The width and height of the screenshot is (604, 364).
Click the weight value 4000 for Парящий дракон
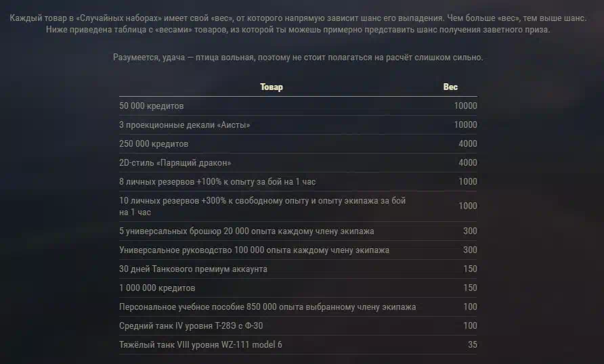468,163
